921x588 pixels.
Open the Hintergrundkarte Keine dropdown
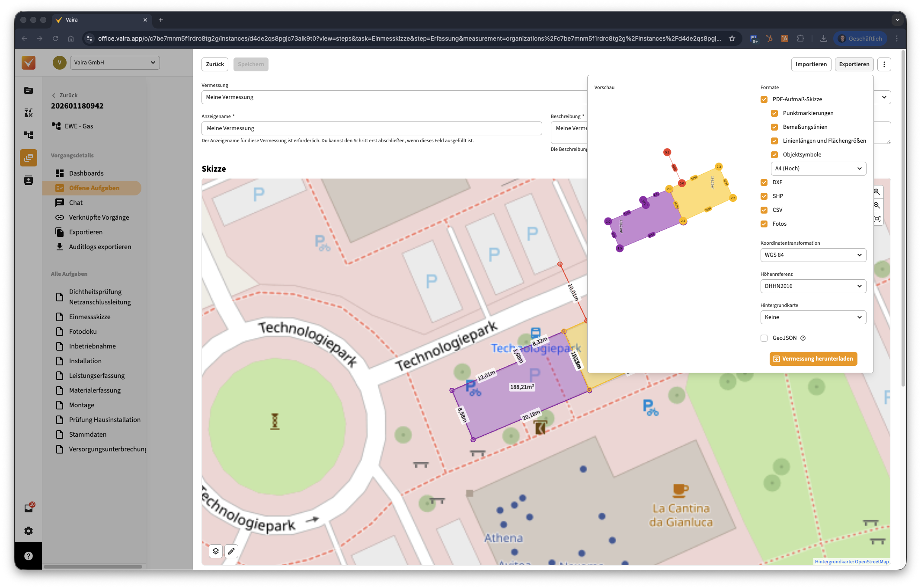pos(813,317)
